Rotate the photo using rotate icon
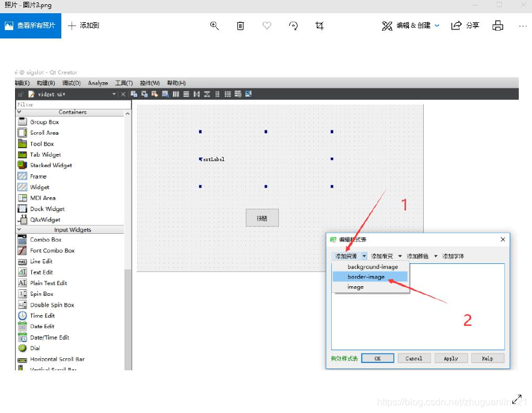The height and width of the screenshot is (413, 532). [x=293, y=25]
